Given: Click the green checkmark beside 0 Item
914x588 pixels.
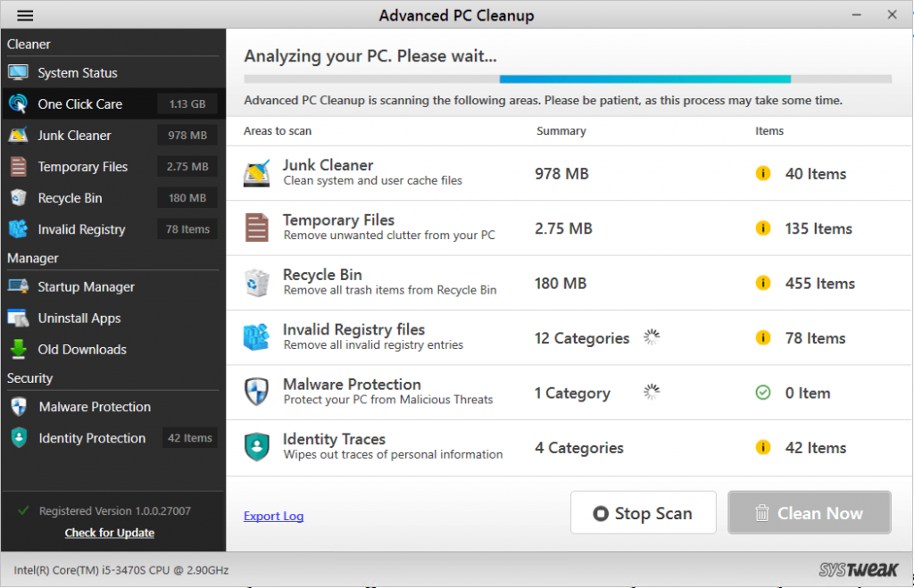Looking at the screenshot, I should tap(763, 393).
